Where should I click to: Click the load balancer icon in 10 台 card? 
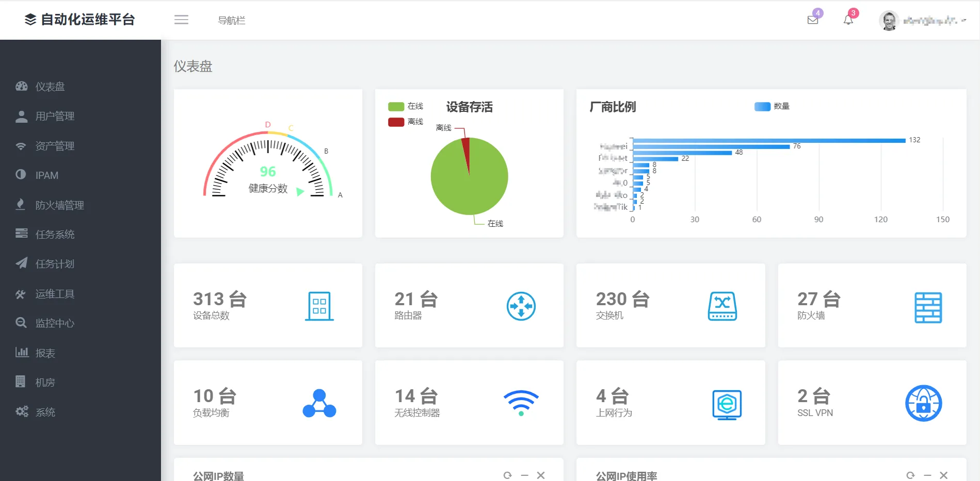pos(319,404)
